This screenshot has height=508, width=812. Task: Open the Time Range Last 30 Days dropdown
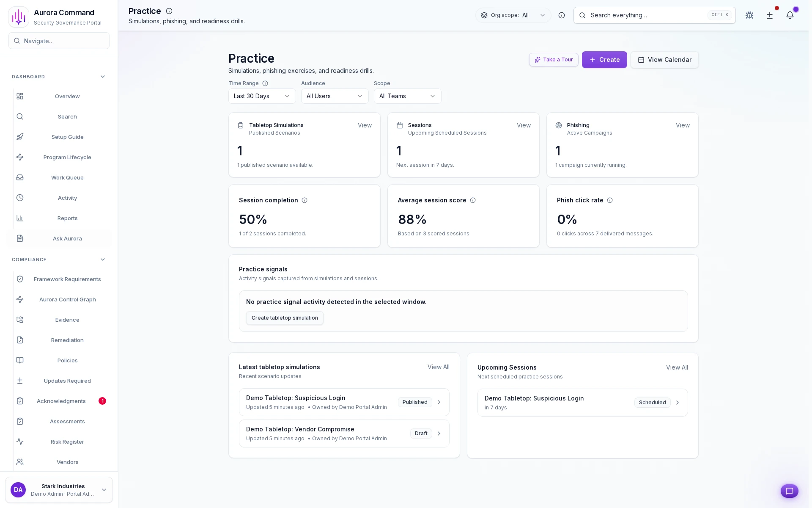262,96
